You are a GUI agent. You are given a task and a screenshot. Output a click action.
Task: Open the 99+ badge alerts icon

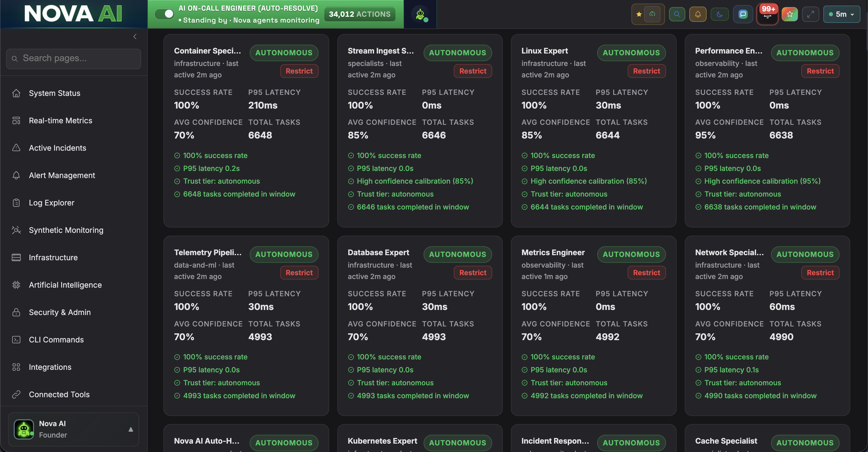pyautogui.click(x=767, y=14)
